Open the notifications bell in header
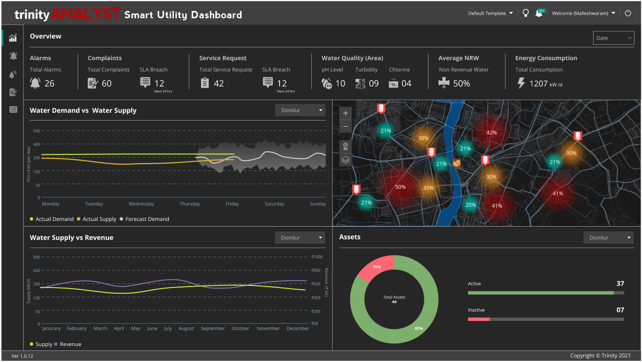The width and height of the screenshot is (642, 362). click(539, 13)
